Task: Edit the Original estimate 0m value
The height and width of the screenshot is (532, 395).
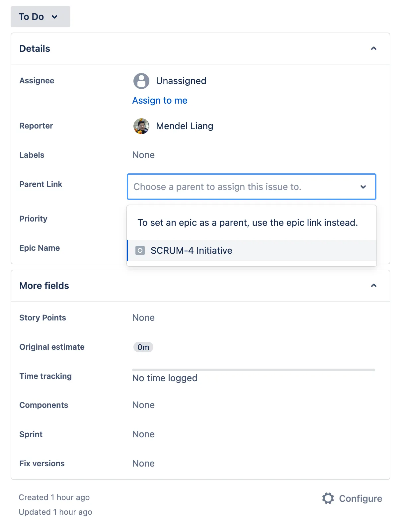Action: pyautogui.click(x=143, y=347)
